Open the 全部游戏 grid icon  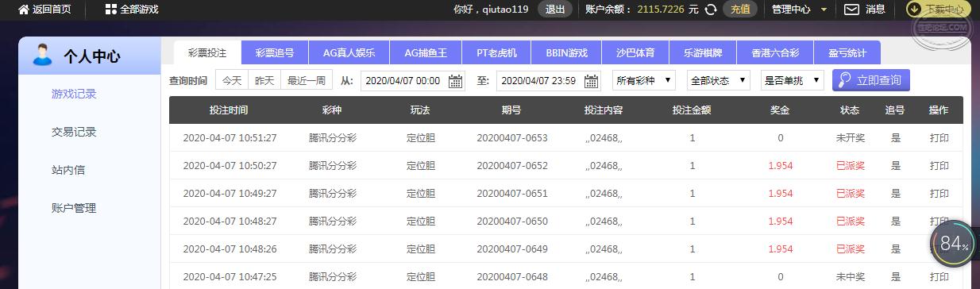pos(111,10)
